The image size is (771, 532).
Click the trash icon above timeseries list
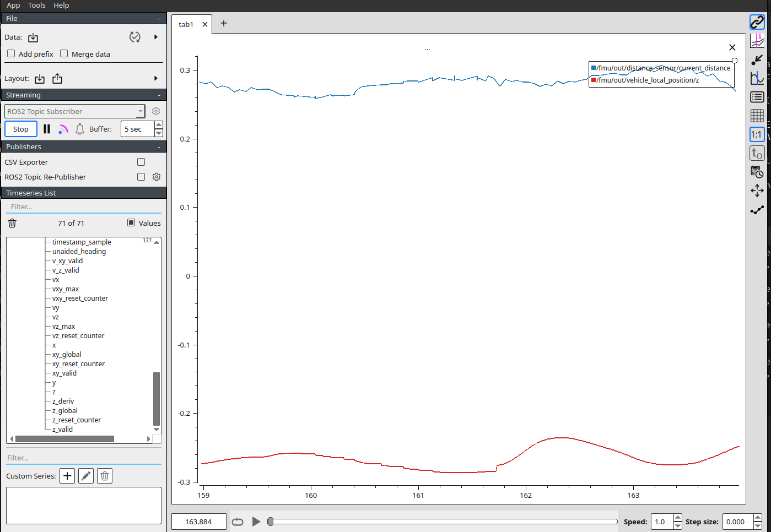coord(12,223)
